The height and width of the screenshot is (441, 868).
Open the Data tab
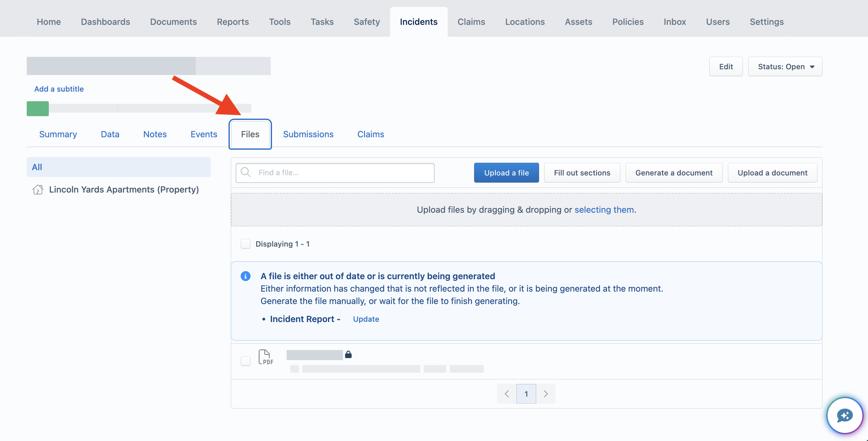(x=110, y=134)
